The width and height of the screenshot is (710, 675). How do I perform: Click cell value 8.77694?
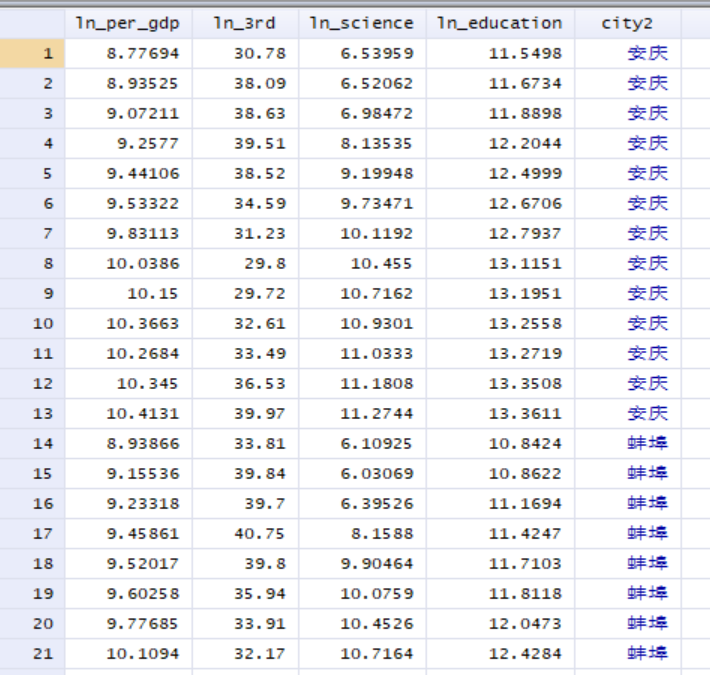143,53
